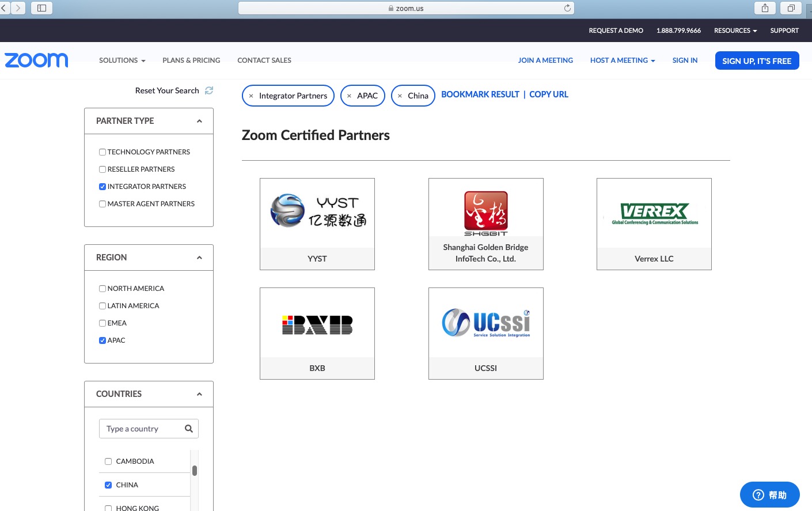Click the 帮助 help bubble icon
Image resolution: width=812 pixels, height=511 pixels.
click(x=758, y=494)
